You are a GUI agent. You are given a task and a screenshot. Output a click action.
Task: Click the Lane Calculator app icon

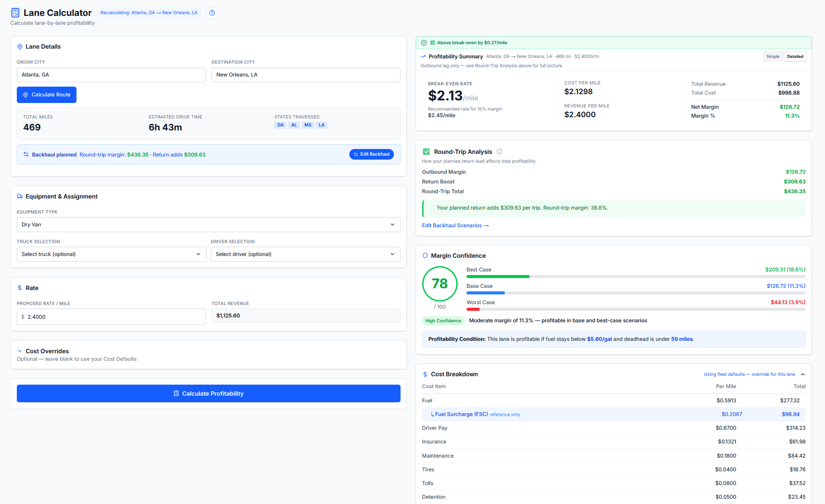(15, 13)
